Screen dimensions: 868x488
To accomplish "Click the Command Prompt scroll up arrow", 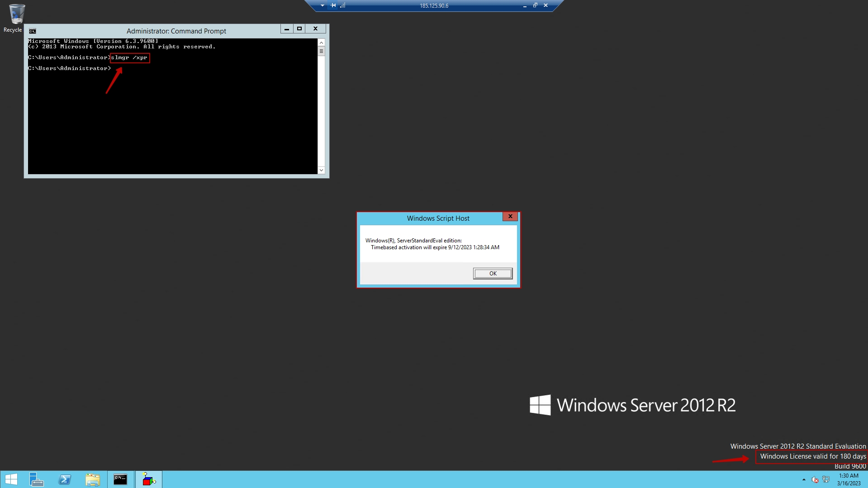I will click(x=321, y=43).
